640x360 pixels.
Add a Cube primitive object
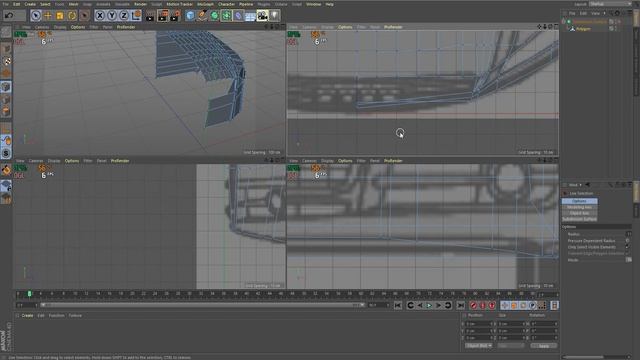pyautogui.click(x=190, y=16)
